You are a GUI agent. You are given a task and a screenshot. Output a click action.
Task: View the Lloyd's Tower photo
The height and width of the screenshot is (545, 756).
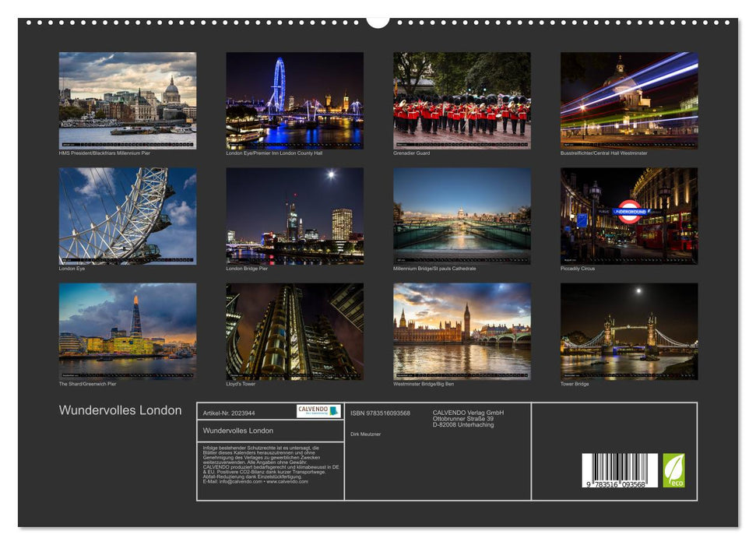[x=294, y=333]
